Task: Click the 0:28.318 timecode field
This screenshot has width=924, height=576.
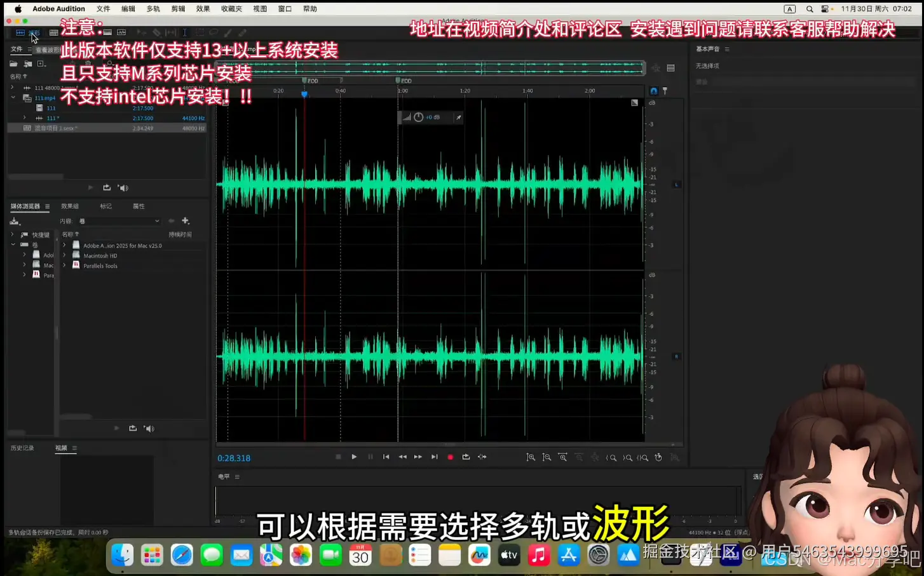Action: pos(234,459)
